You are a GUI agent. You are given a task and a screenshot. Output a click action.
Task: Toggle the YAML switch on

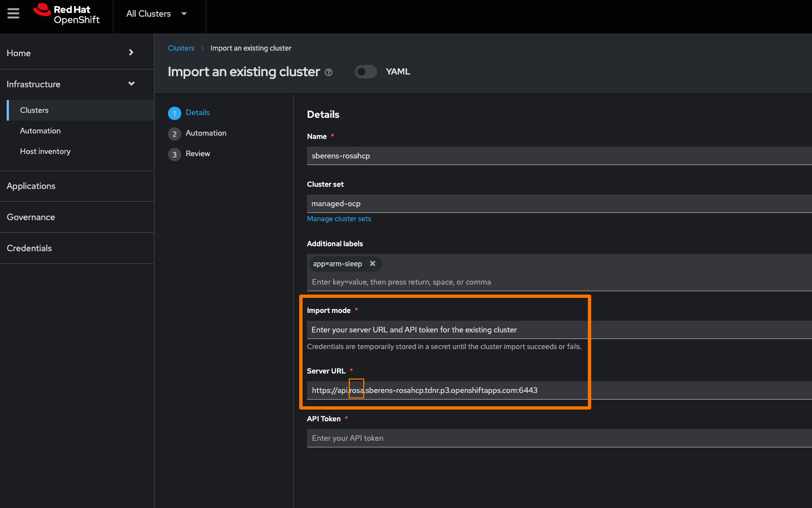click(366, 72)
